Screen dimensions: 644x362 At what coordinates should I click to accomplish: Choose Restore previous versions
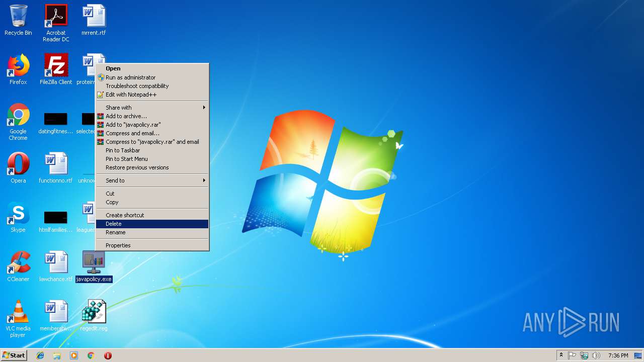pyautogui.click(x=152, y=167)
